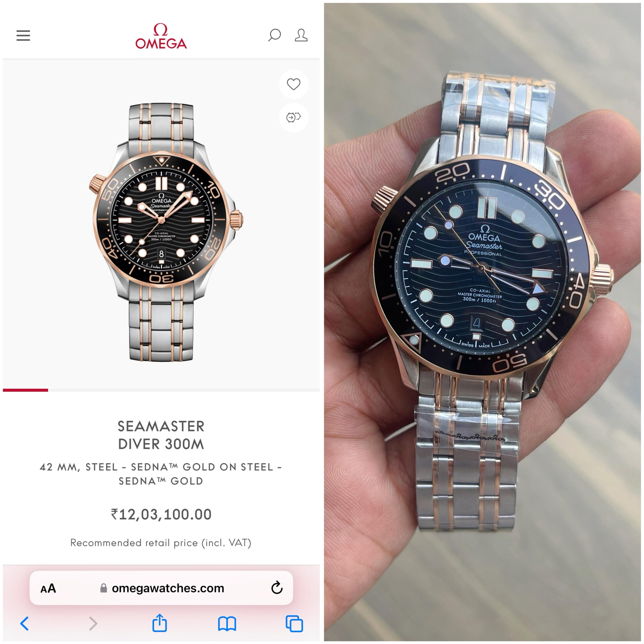
Task: Tap the browser forward arrow
Action: (93, 623)
